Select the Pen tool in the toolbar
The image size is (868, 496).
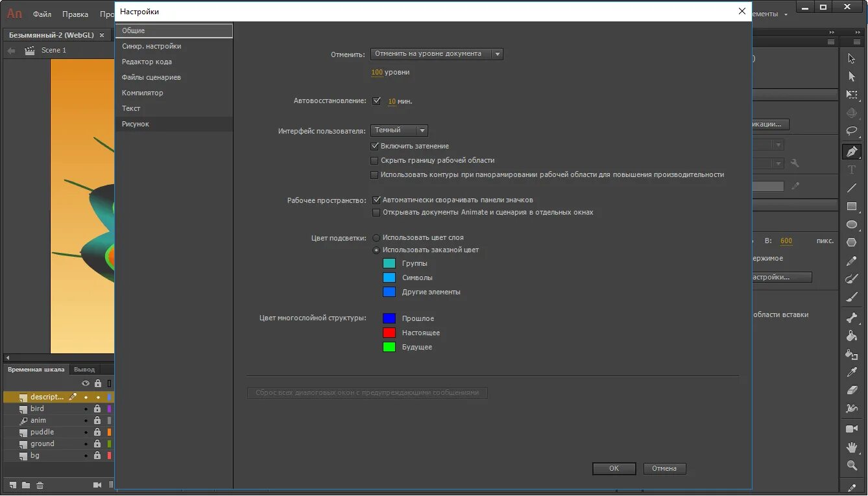852,150
